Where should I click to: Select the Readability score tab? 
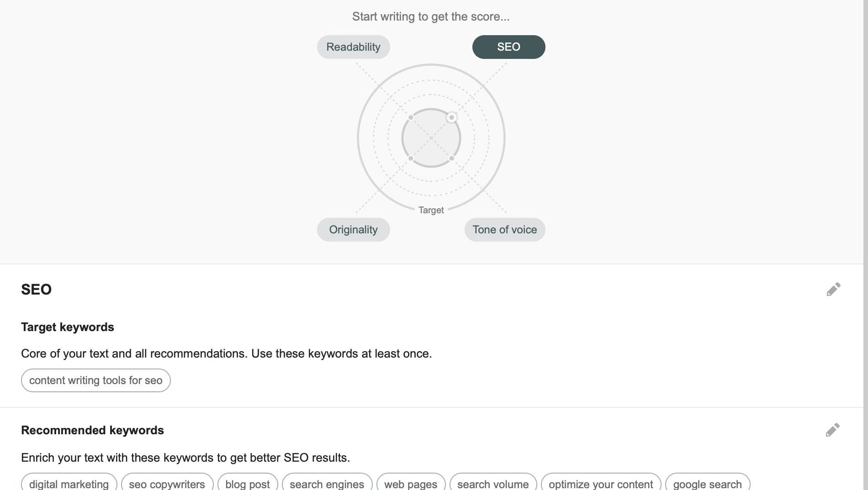[353, 47]
